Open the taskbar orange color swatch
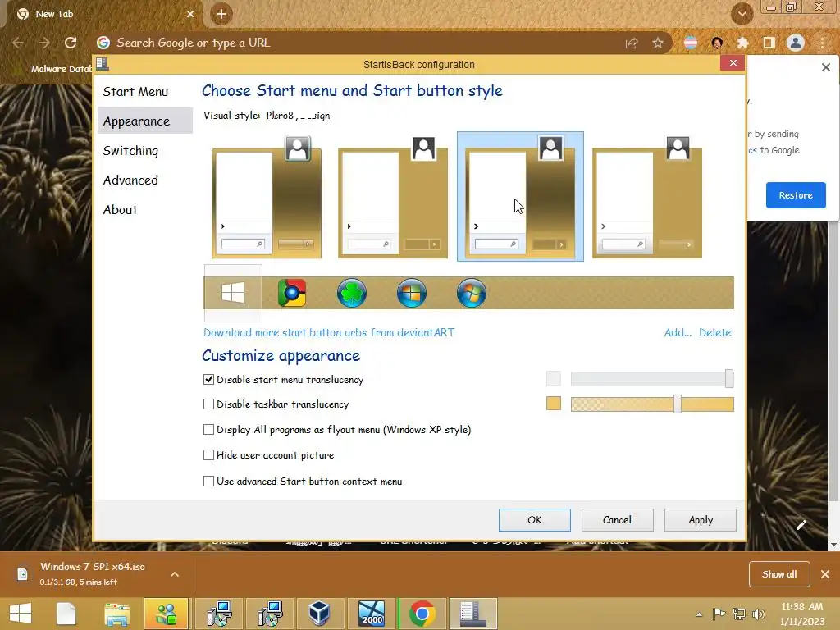The width and height of the screenshot is (840, 630). (x=554, y=404)
